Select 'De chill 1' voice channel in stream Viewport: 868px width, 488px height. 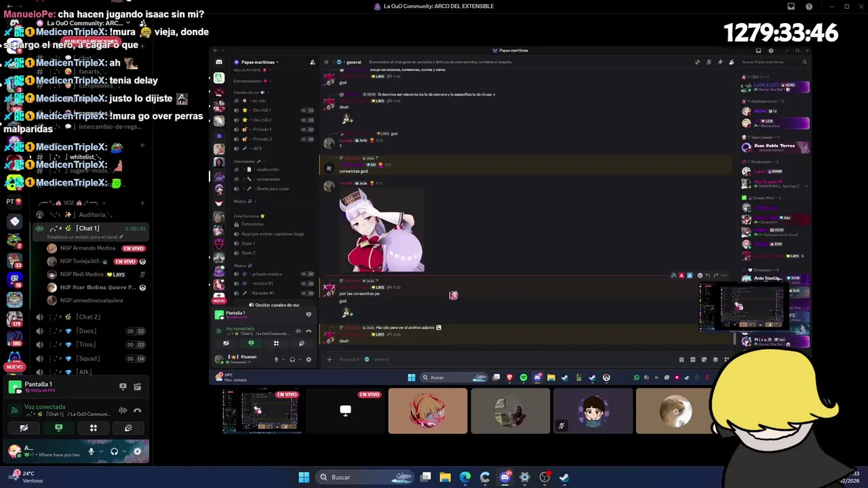coord(274,110)
